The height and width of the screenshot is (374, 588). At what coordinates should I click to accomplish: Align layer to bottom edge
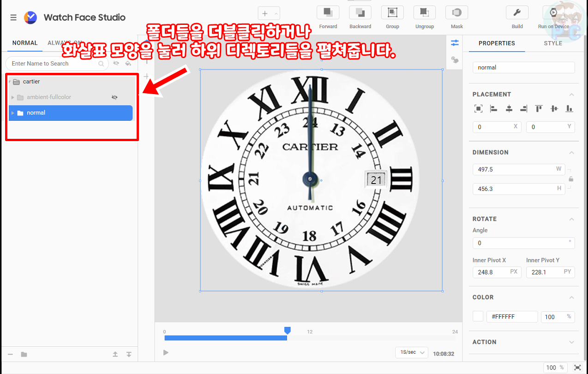570,109
